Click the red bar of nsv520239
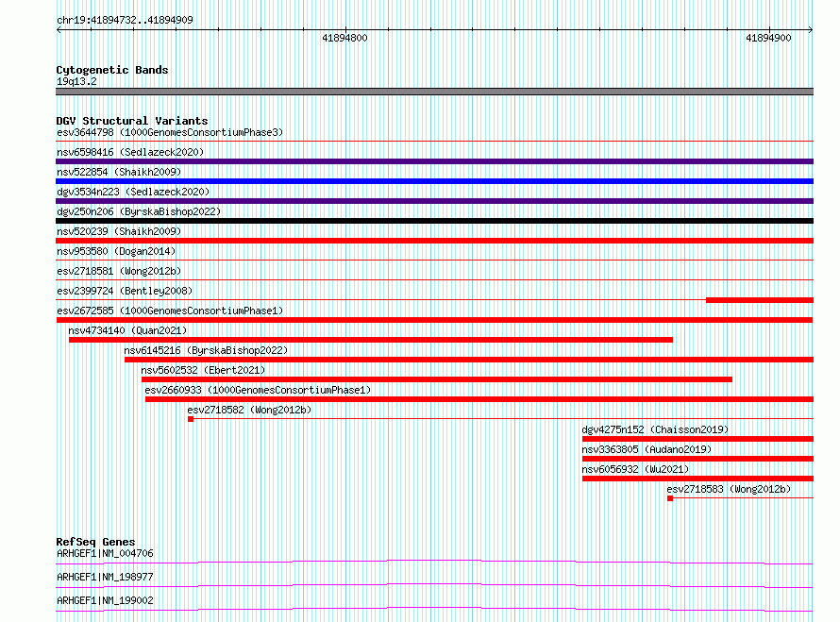 [x=434, y=241]
